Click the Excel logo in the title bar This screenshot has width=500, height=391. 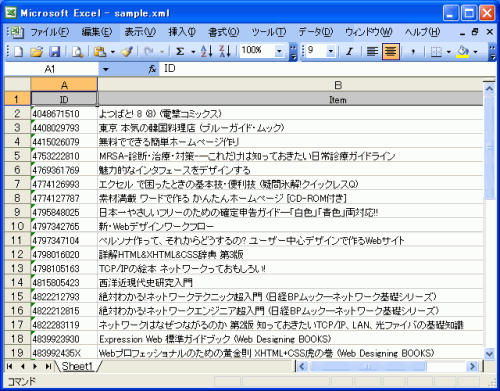(11, 13)
